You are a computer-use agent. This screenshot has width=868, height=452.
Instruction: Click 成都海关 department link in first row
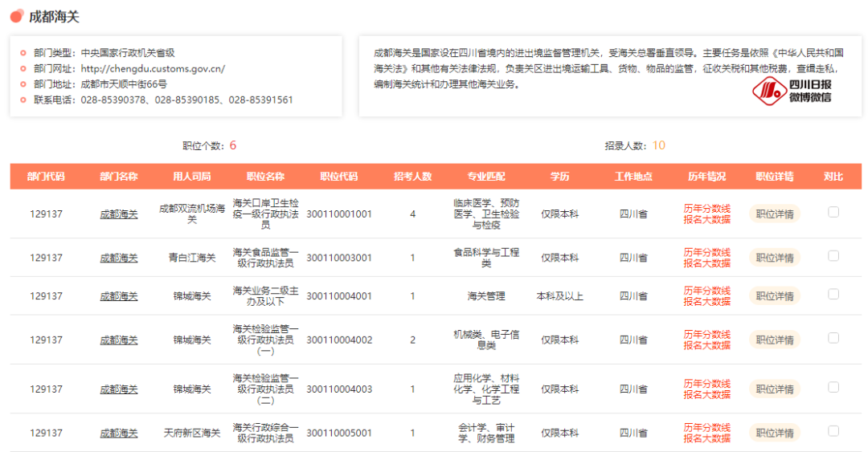pyautogui.click(x=118, y=214)
